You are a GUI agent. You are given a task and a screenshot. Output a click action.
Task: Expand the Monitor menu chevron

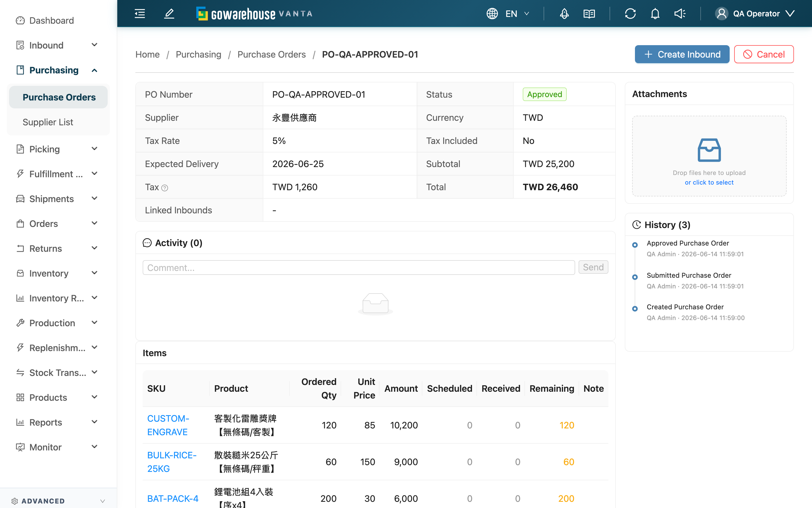point(95,446)
